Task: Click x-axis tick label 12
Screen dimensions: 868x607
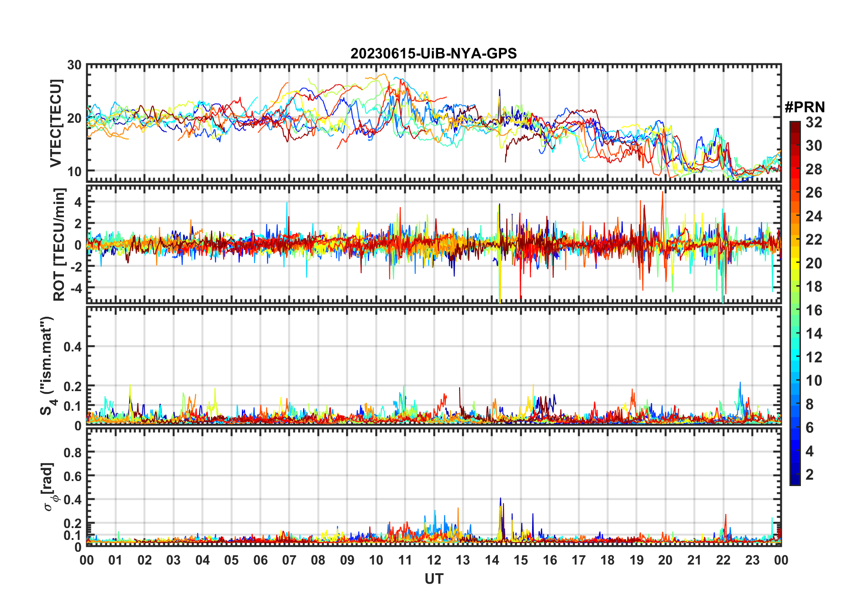Action: (x=434, y=560)
